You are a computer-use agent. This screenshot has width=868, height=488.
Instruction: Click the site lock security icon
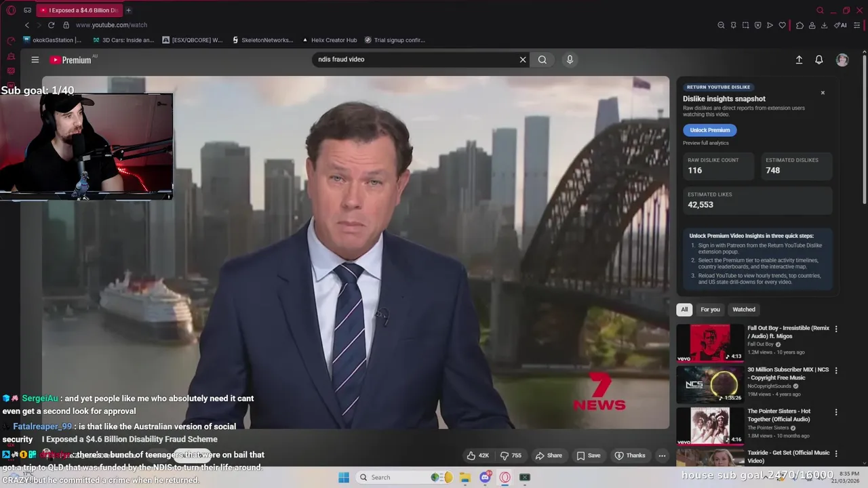coord(66,25)
